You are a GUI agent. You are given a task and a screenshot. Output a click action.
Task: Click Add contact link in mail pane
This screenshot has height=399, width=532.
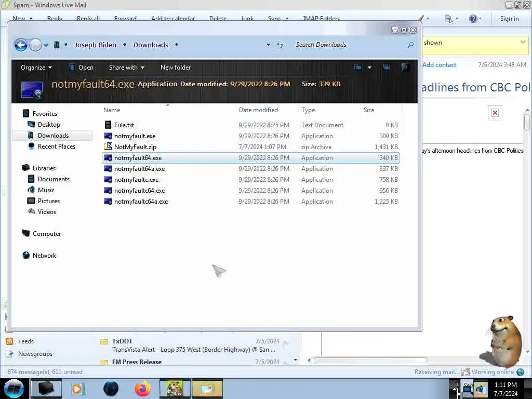point(440,65)
